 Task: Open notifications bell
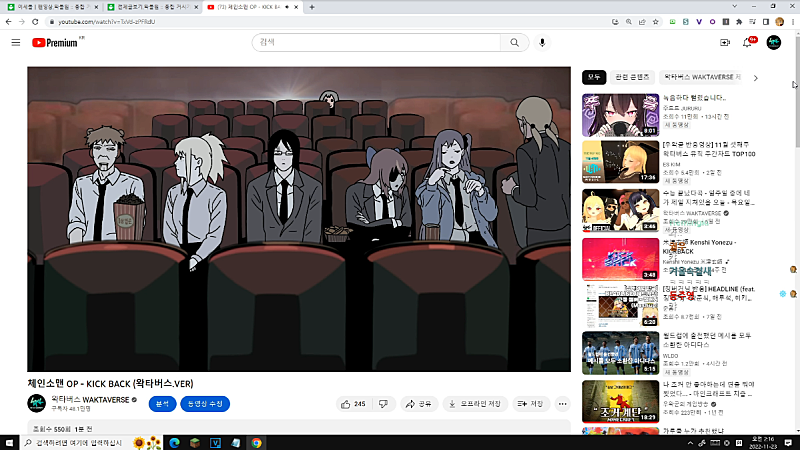coord(747,43)
